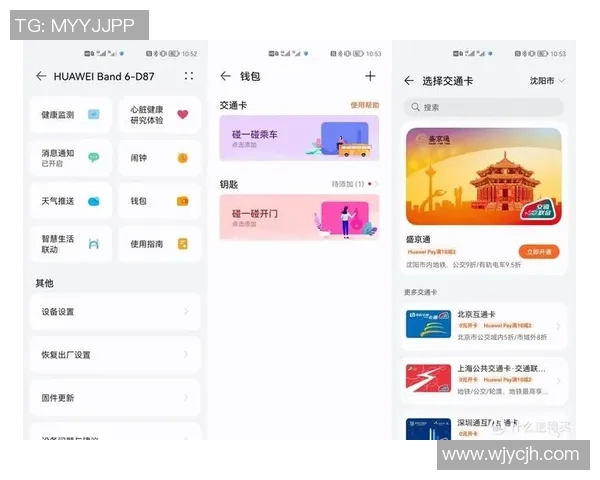Open 固件更新 firmware update row
The width and height of the screenshot is (600, 480).
[115, 398]
